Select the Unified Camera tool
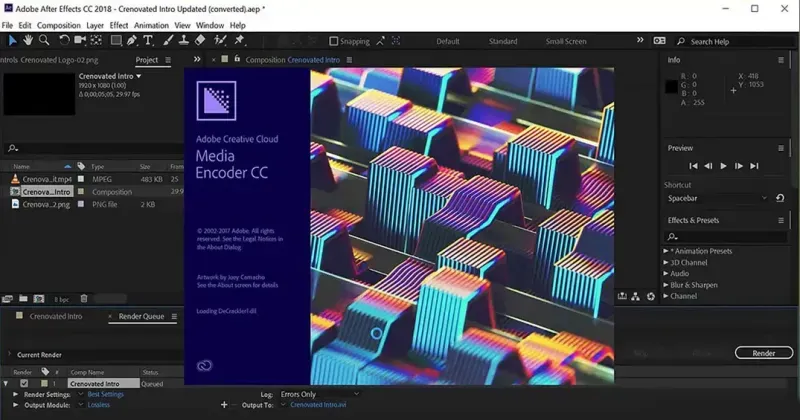 [80, 40]
